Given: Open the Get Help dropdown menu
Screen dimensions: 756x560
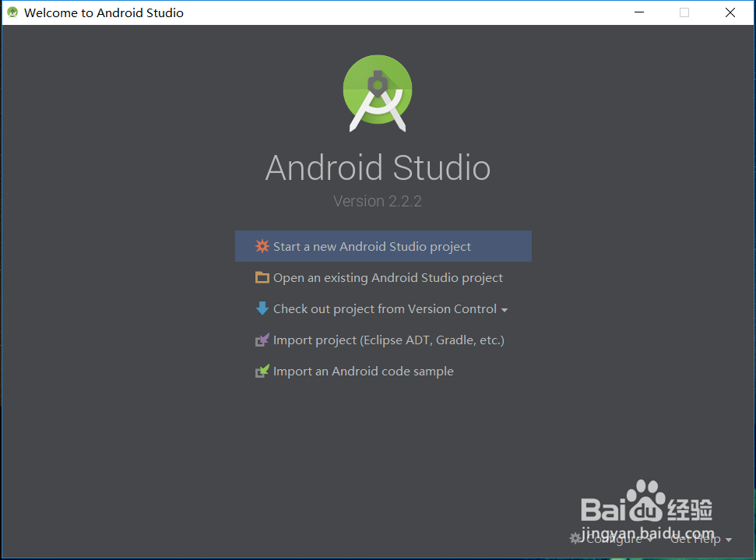Looking at the screenshot, I should [701, 539].
